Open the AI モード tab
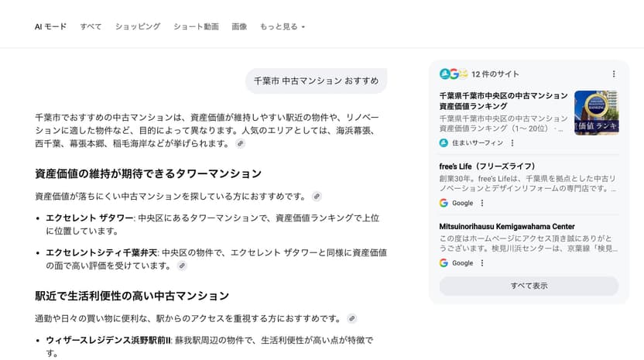The image size is (644, 360). tap(50, 27)
